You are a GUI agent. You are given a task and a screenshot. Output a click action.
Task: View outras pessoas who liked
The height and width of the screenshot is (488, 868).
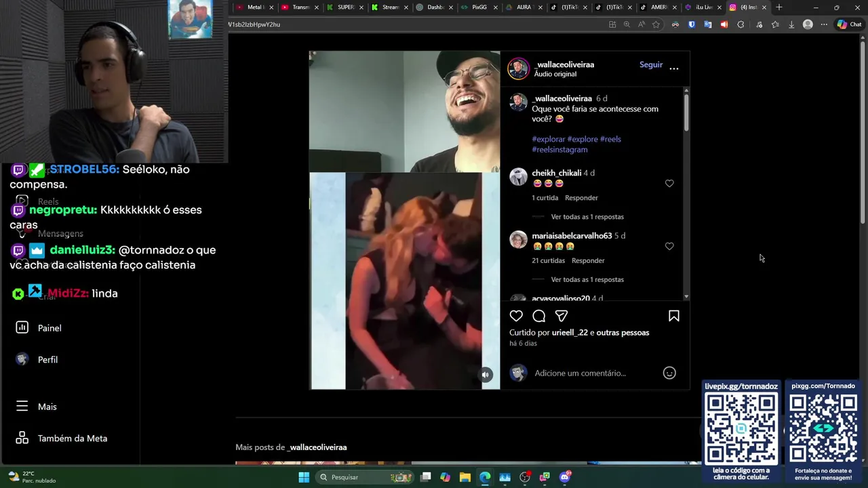623,333
